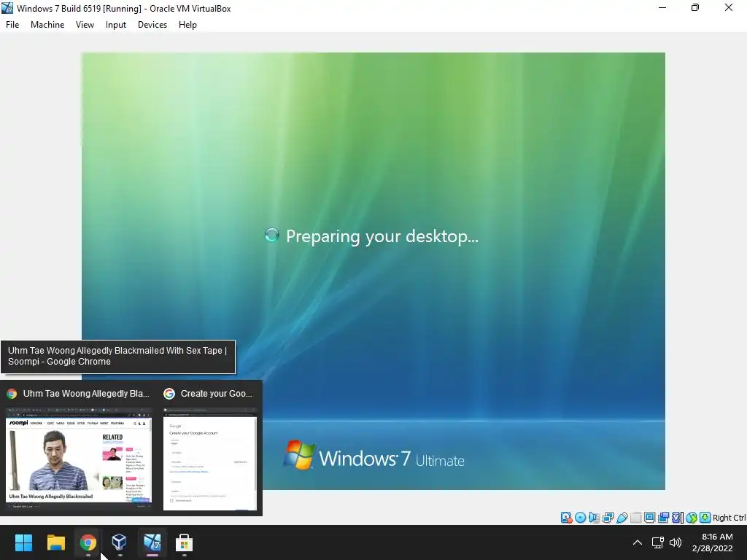Click the Google G icon in preview
Image resolution: width=747 pixels, height=560 pixels.
[169, 394]
